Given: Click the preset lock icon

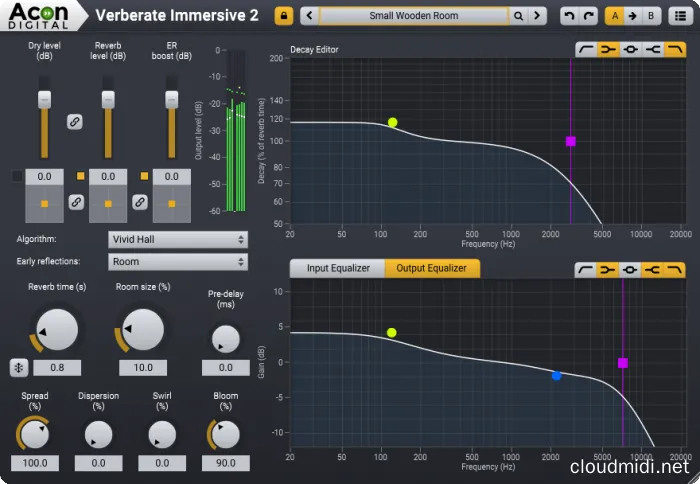Looking at the screenshot, I should pyautogui.click(x=284, y=16).
